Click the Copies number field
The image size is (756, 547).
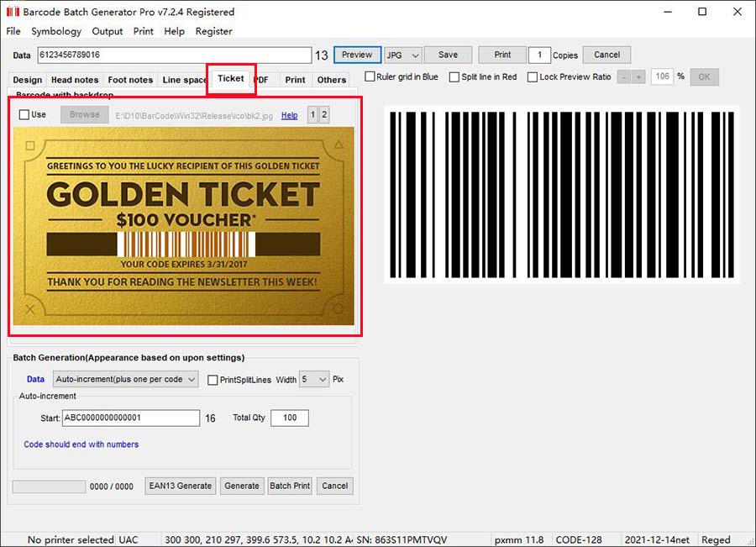coord(539,55)
